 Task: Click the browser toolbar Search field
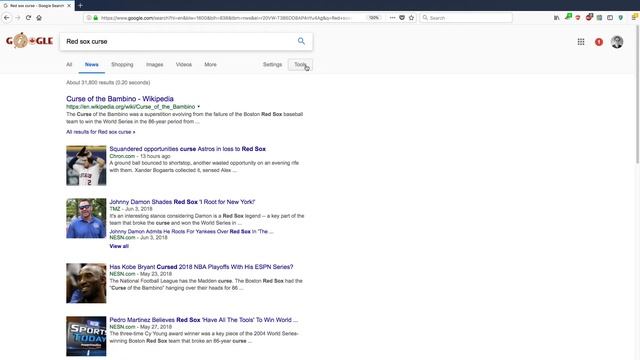(466, 18)
